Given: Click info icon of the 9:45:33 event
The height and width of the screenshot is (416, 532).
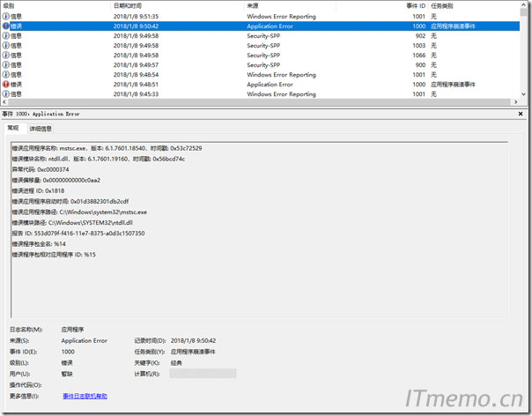Looking at the screenshot, I should coord(6,94).
